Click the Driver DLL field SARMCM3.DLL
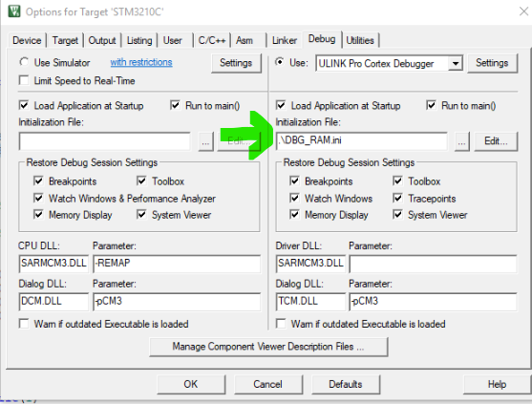Screen dimensions: 532x404 coord(310,264)
